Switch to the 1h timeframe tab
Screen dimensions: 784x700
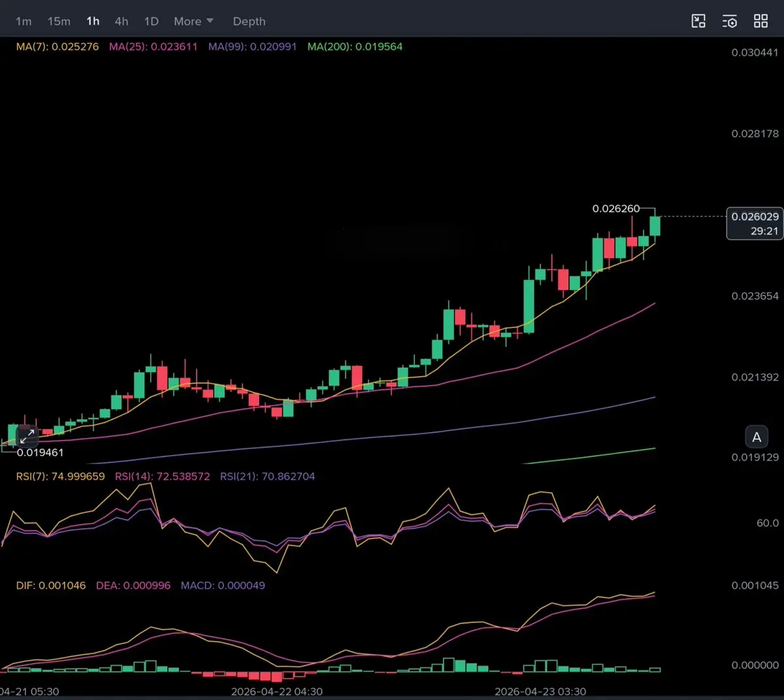click(x=93, y=22)
